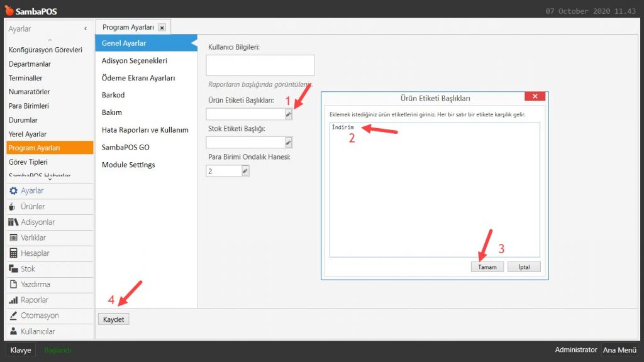Open Ana Menü from the bottom bar

[x=619, y=350]
